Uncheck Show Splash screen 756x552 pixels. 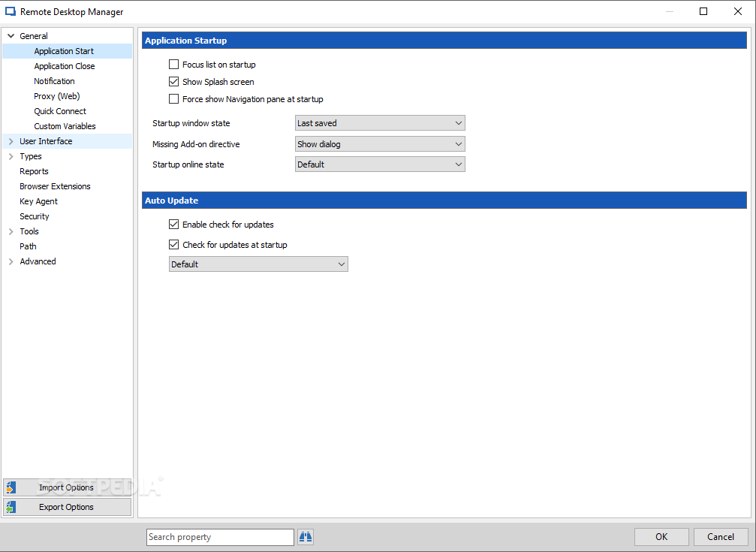coord(173,82)
